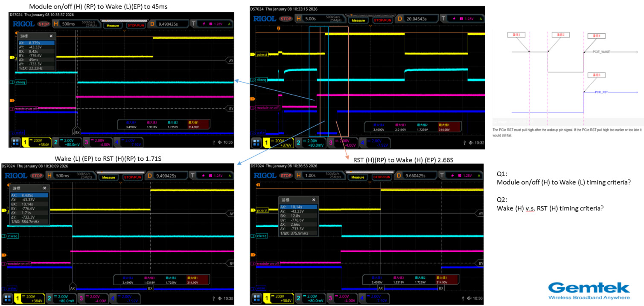Click the clkreq channel label in 5.00s scope
644x306 pixels.
point(261,80)
